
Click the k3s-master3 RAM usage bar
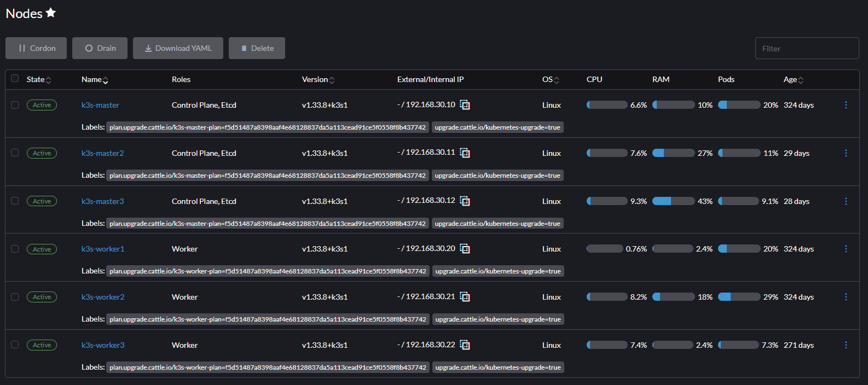(x=673, y=201)
